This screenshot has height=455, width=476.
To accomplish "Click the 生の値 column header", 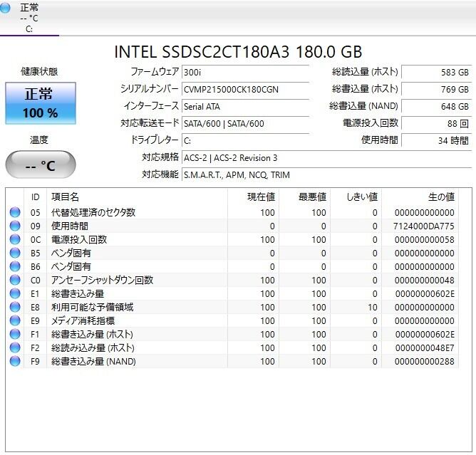I will [440, 197].
